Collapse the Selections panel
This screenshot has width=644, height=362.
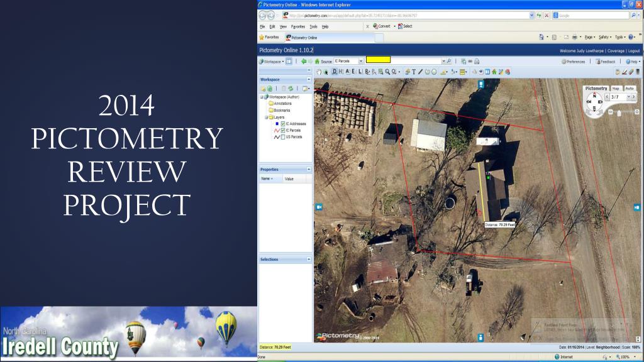(309, 260)
